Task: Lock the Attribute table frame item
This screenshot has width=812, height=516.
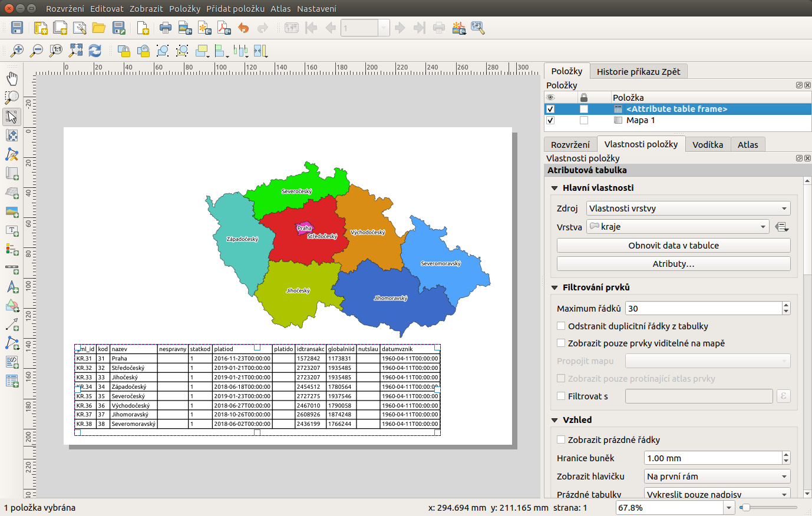Action: coord(584,109)
